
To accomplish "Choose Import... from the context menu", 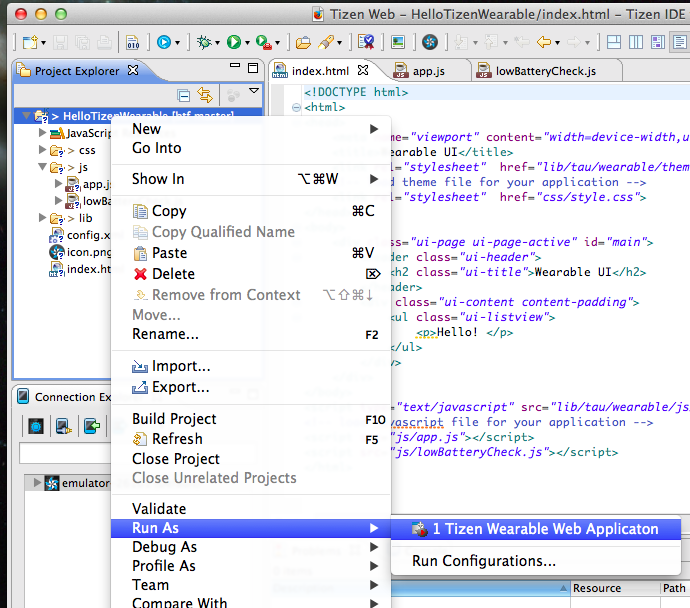I will pyautogui.click(x=251, y=366).
